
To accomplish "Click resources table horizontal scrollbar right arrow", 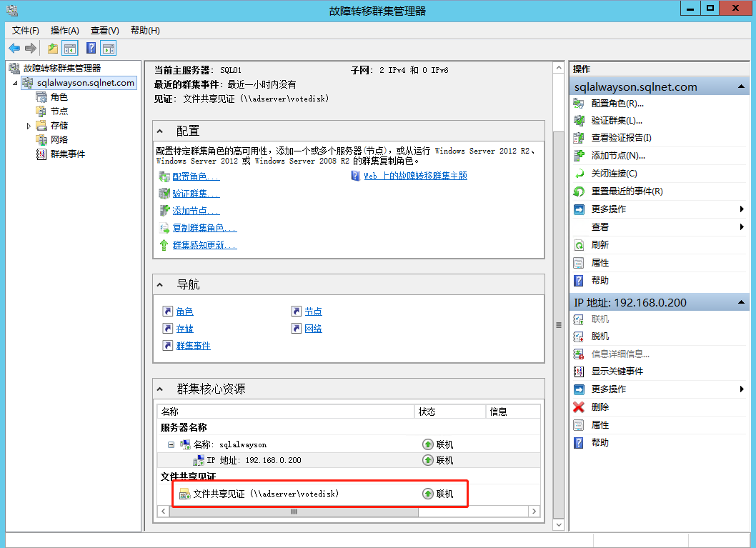I will pos(534,512).
